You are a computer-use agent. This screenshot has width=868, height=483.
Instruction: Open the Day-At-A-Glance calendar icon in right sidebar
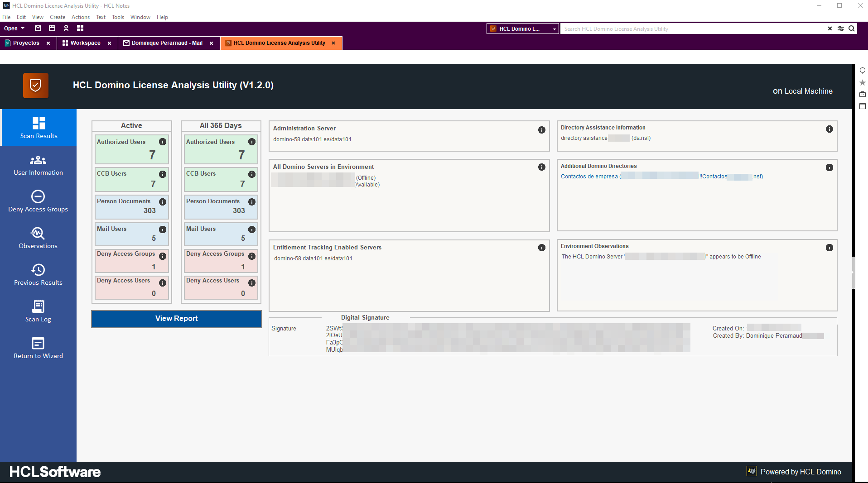[863, 106]
